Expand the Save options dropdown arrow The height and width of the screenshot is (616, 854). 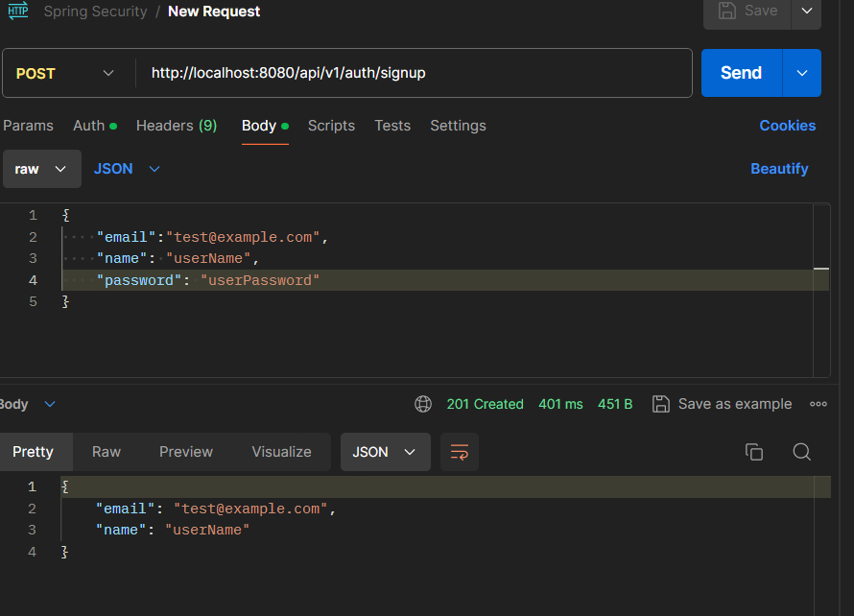tap(807, 11)
